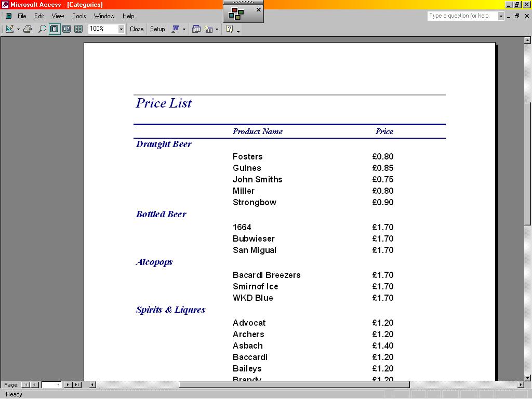Viewport: 532px width, 399px height.
Task: Click the Draught Beer category heading
Action: [164, 144]
